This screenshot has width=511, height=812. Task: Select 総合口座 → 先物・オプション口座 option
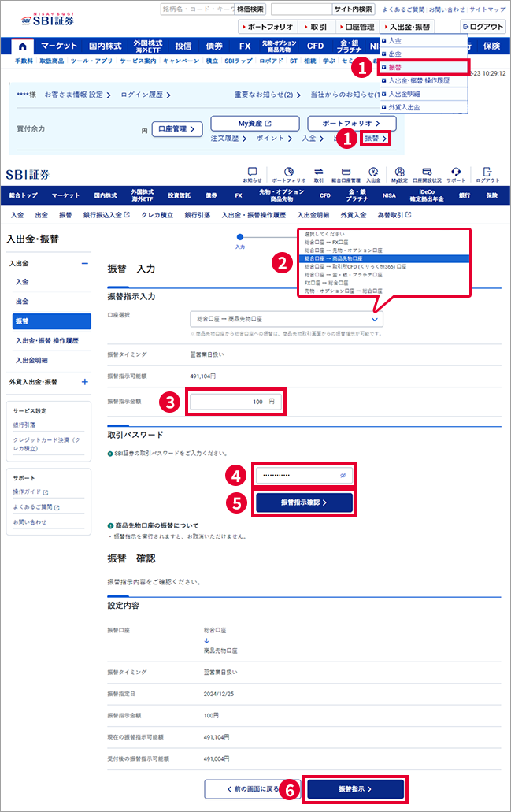[x=343, y=250]
